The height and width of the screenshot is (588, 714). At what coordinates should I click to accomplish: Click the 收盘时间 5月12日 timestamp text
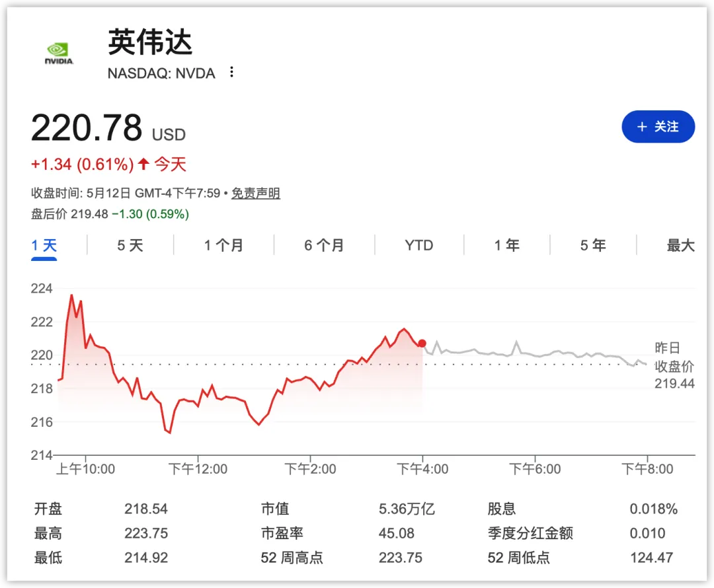[126, 194]
